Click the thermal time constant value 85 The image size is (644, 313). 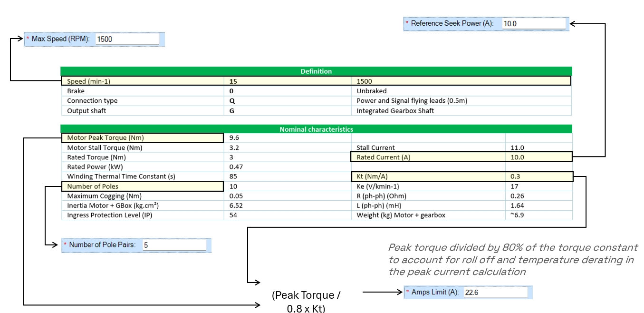233,176
